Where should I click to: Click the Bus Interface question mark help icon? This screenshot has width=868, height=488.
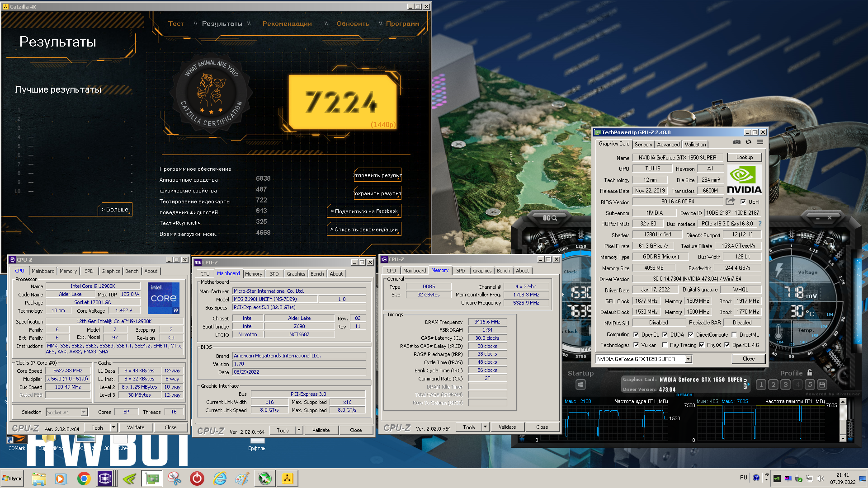tap(760, 224)
